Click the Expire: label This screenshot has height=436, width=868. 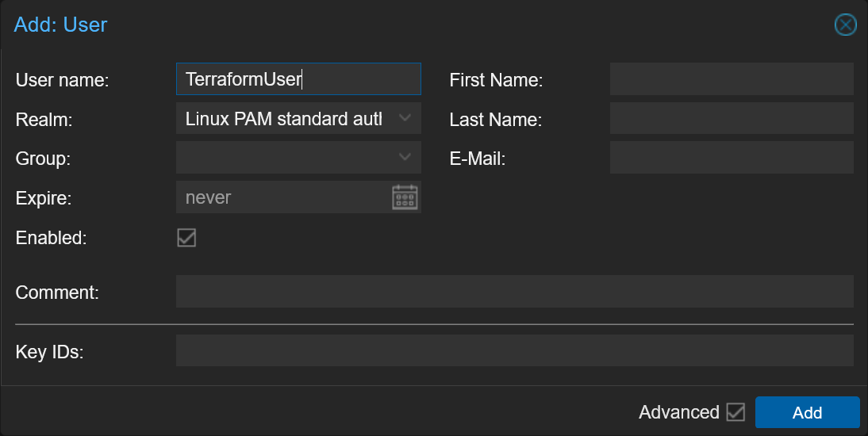pyautogui.click(x=43, y=198)
